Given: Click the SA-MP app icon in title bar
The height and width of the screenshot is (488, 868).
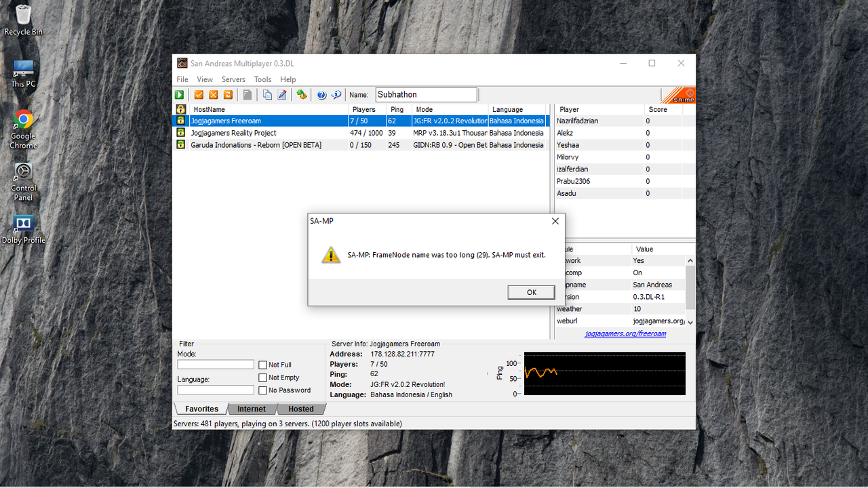Looking at the screenshot, I should (x=182, y=64).
